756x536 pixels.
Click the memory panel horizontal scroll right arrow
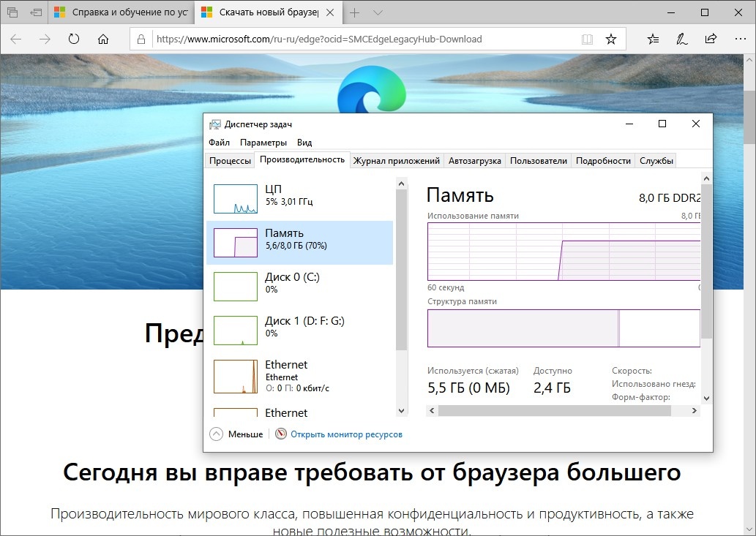click(695, 411)
